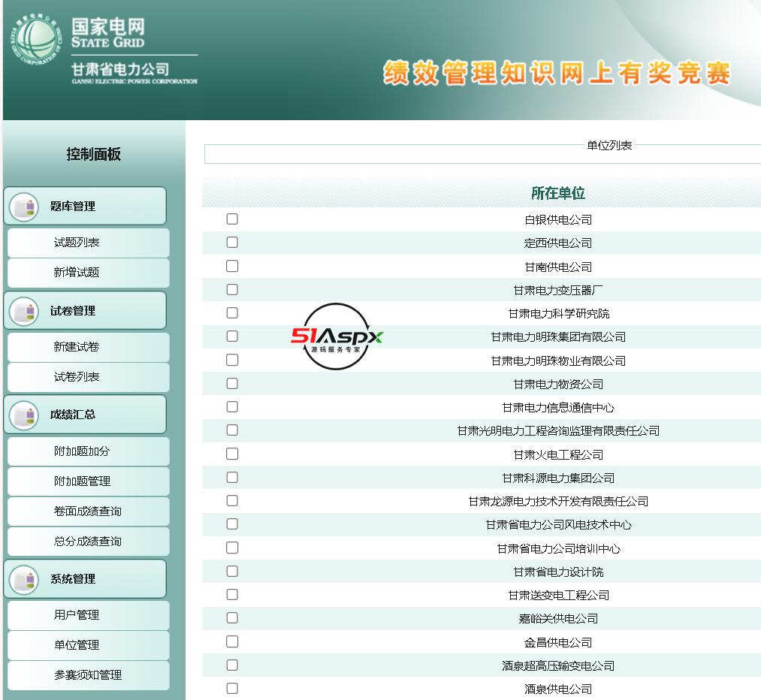Click the 控制面板 panel title
Screen dimensions: 761x700
click(x=93, y=154)
